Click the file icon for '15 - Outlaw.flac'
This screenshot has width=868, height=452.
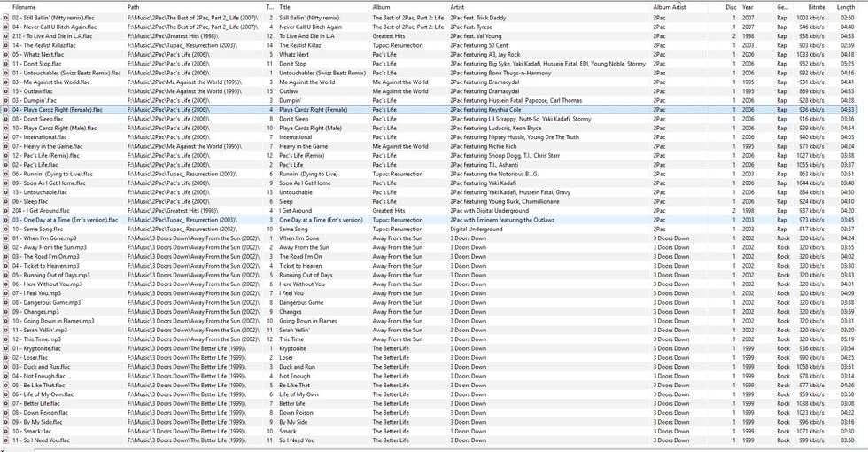[6, 91]
